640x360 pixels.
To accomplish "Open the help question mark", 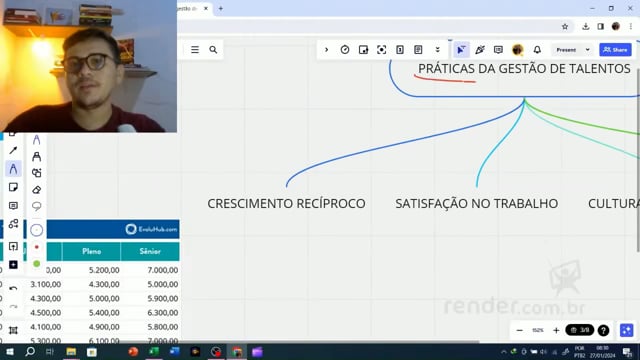I will point(603,330).
